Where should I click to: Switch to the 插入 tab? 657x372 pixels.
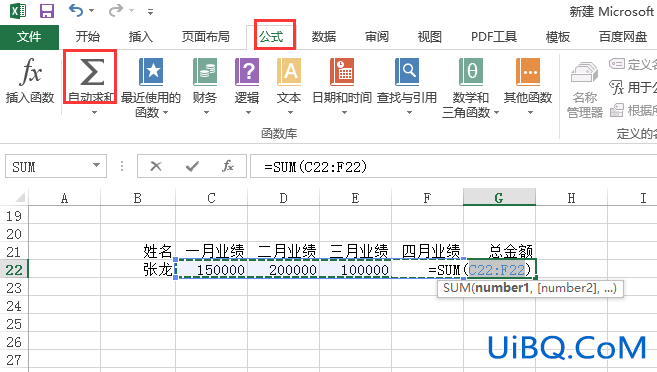pyautogui.click(x=141, y=37)
